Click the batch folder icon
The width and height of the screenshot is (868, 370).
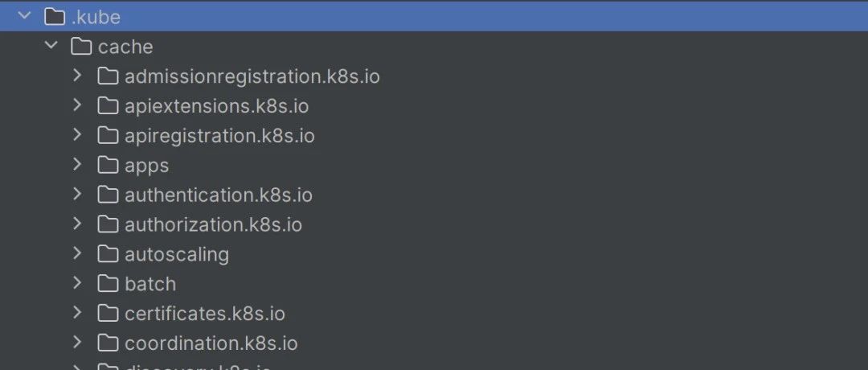pos(108,284)
